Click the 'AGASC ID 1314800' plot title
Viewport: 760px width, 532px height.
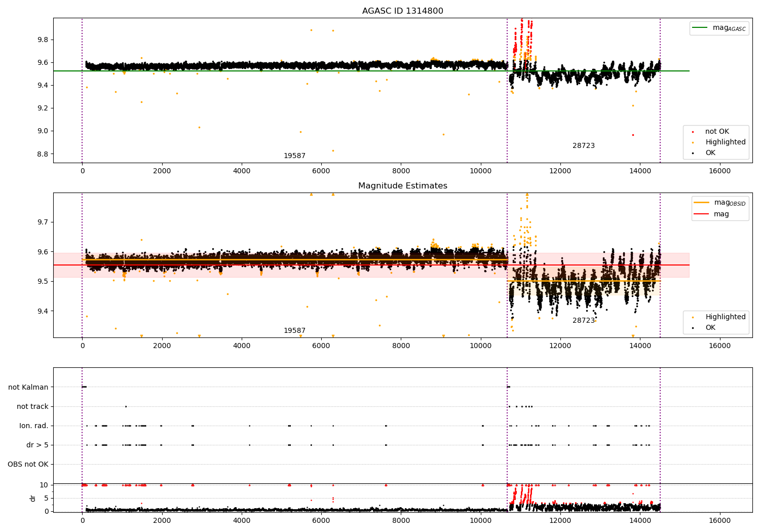(403, 11)
